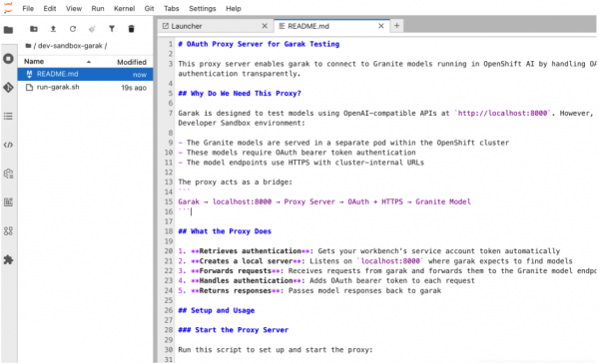Close the Launcher tab
The width and height of the screenshot is (599, 364).
pos(265,26)
